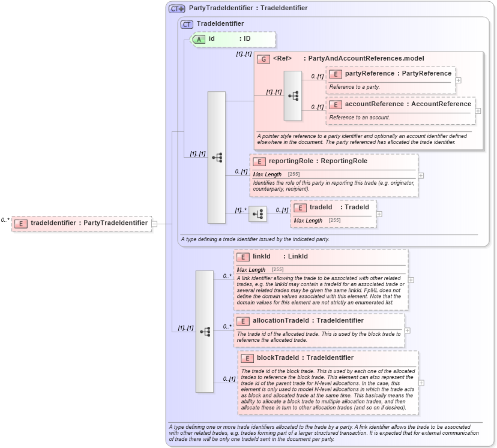Click the bottom 'A type defining one or more' description
This screenshot has width=497, height=448.
[x=324, y=433]
